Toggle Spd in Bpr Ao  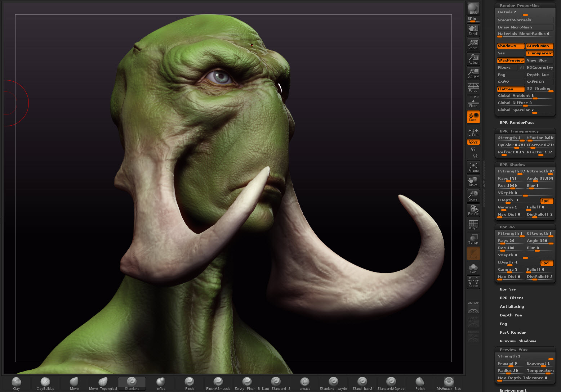pos(547,263)
